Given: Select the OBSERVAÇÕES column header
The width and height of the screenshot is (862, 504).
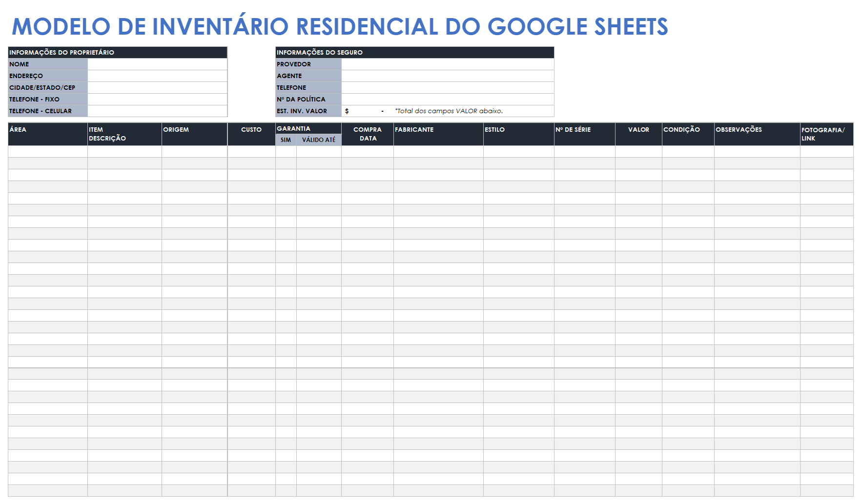Looking at the screenshot, I should click(x=757, y=134).
